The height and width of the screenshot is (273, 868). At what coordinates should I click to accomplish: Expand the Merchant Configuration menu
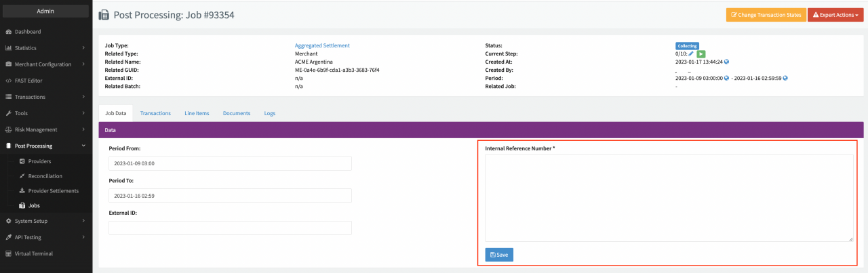click(45, 64)
